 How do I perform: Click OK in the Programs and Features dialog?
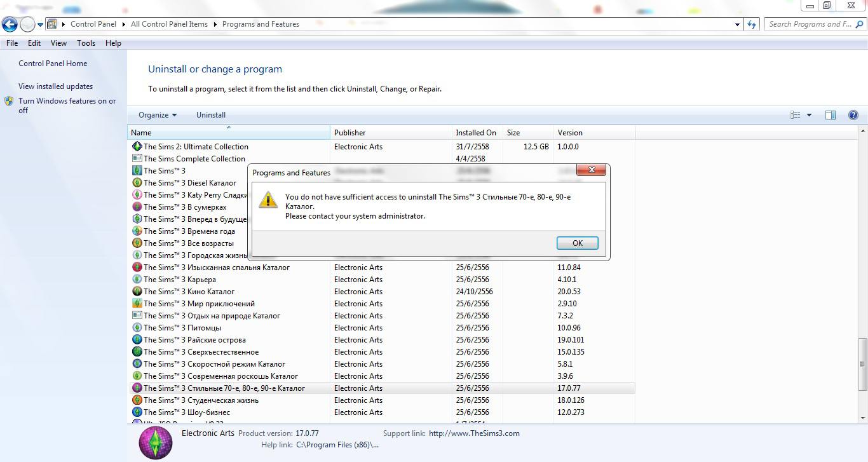577,243
